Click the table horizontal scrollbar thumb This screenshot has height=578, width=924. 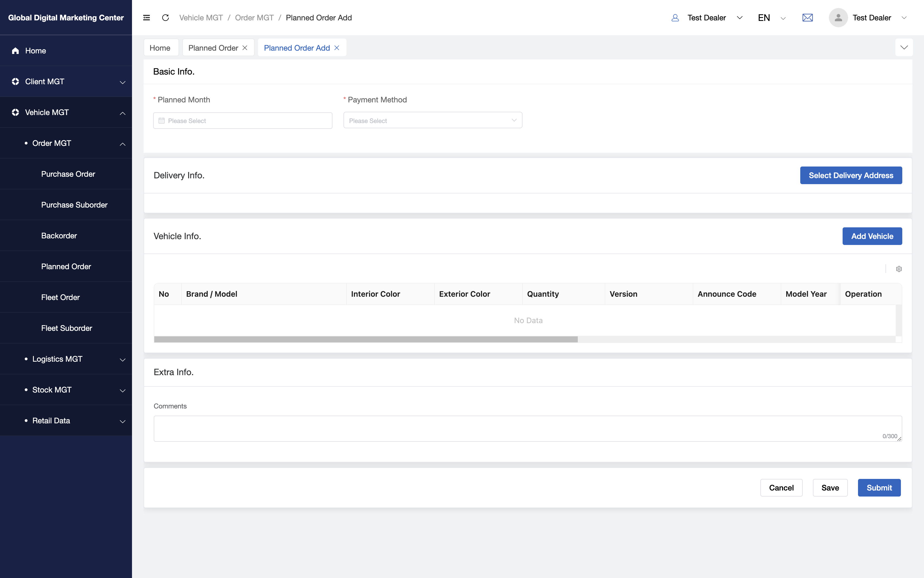coord(366,339)
